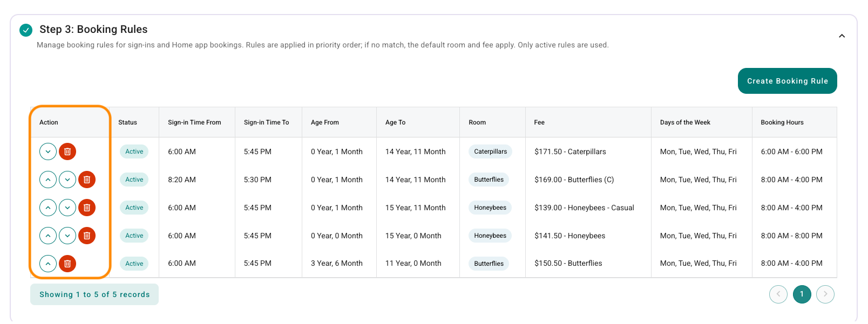Click Showing 1 to 5 of 5 records
The image size is (868, 324).
[x=94, y=294]
